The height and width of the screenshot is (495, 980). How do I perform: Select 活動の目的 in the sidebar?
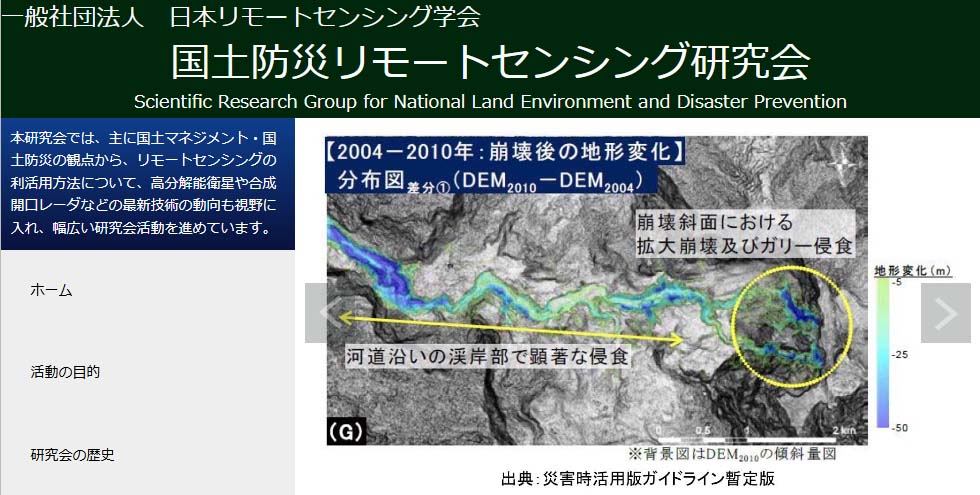65,372
